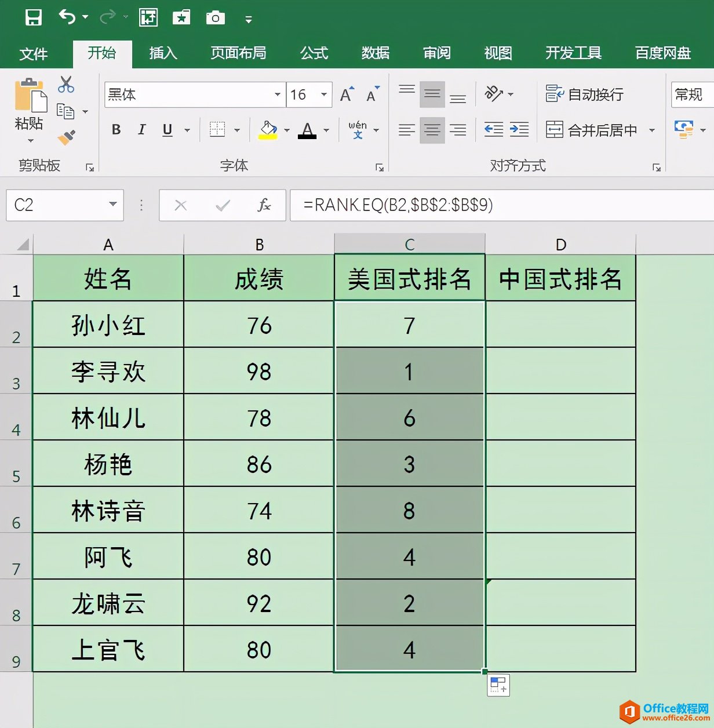Apply black font color A
The width and height of the screenshot is (714, 728).
tap(307, 130)
